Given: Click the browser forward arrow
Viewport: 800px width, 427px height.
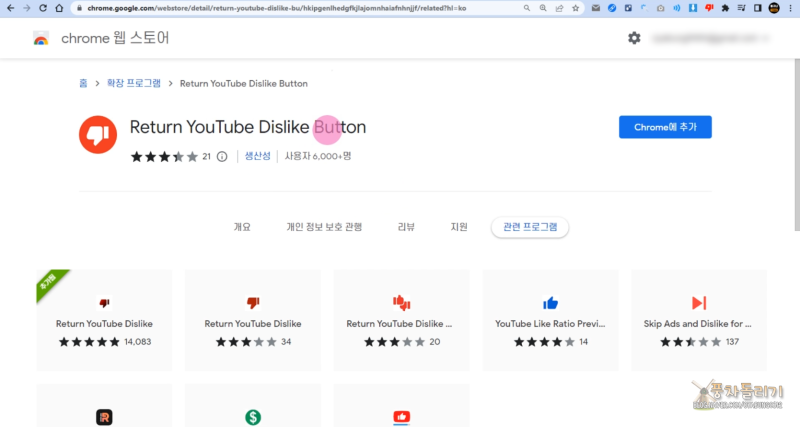Looking at the screenshot, I should [27, 8].
